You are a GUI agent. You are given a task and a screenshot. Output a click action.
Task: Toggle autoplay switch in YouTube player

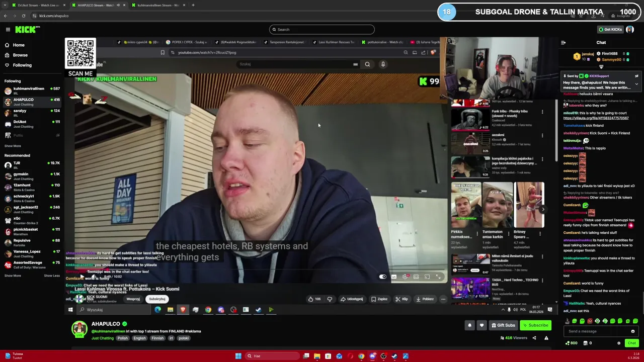pyautogui.click(x=383, y=277)
